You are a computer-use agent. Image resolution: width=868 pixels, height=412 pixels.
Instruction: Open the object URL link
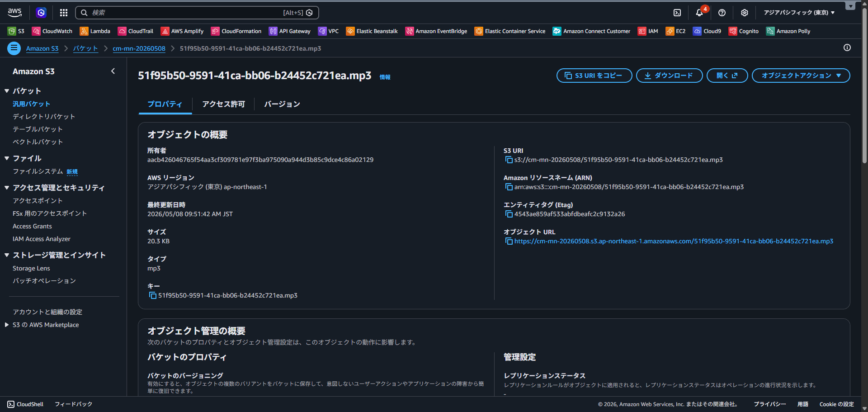674,242
